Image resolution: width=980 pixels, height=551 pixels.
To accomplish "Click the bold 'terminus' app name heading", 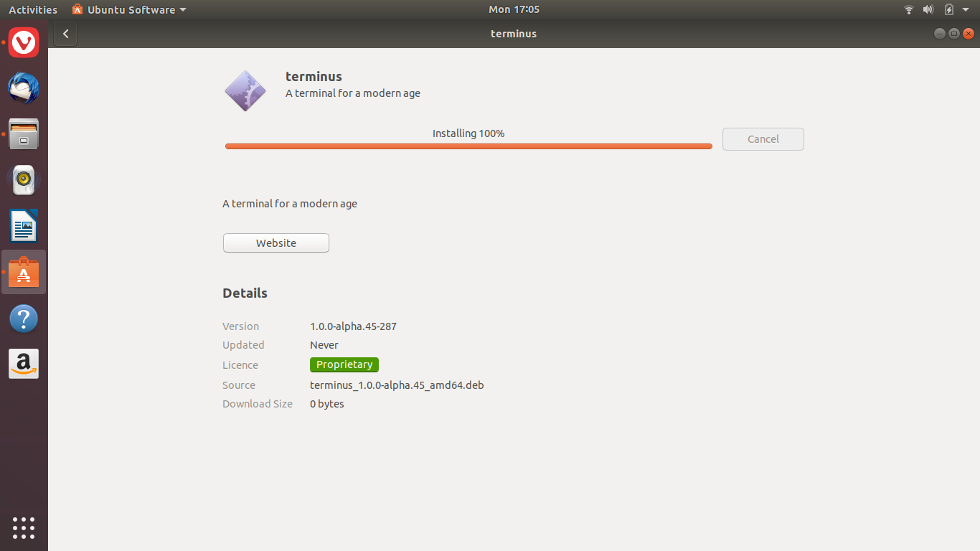I will pyautogui.click(x=314, y=76).
